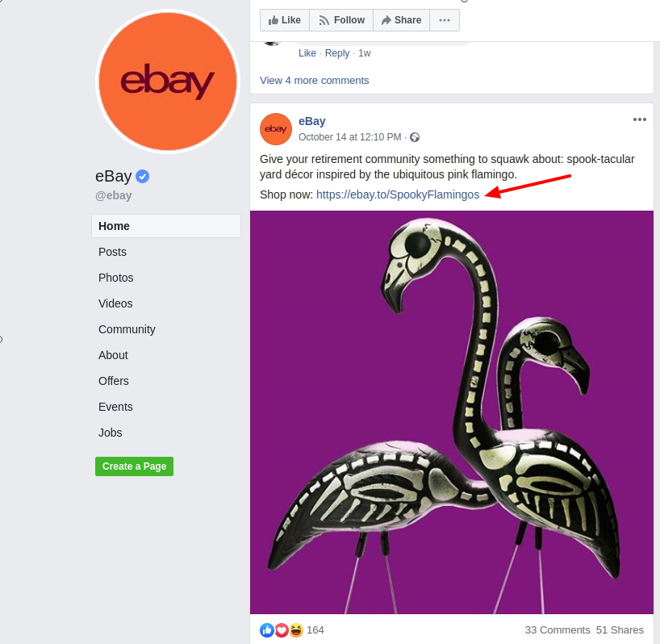Open the SpookyFlamingos shop link
The height and width of the screenshot is (644, 660).
point(398,194)
